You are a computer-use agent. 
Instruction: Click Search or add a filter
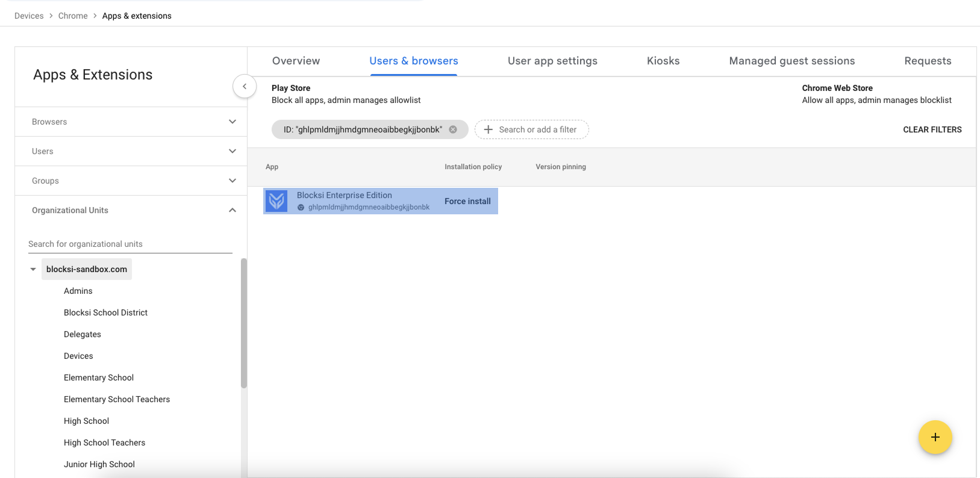[x=532, y=129]
